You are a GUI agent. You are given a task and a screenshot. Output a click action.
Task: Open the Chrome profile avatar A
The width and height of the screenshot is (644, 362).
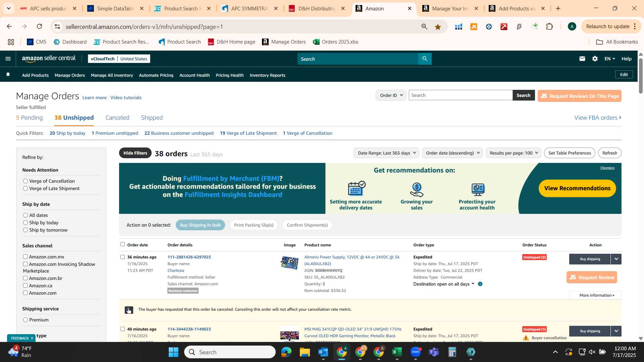[x=572, y=26]
